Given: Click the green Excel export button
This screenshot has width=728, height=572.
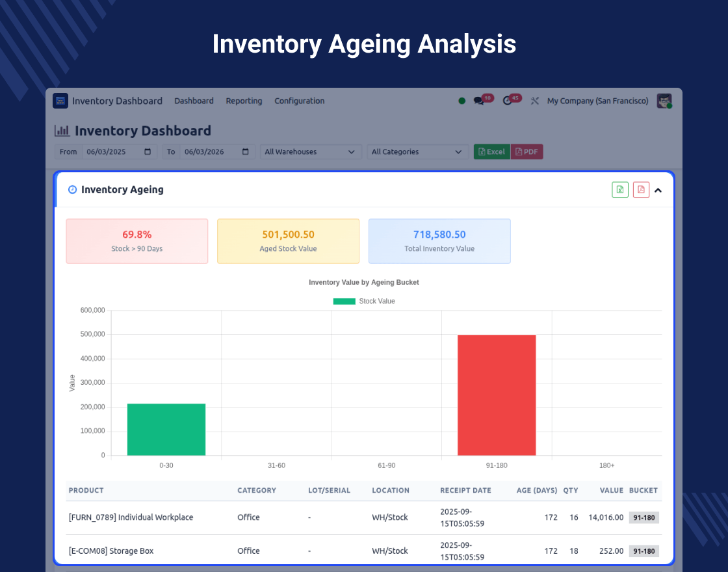Looking at the screenshot, I should point(491,152).
